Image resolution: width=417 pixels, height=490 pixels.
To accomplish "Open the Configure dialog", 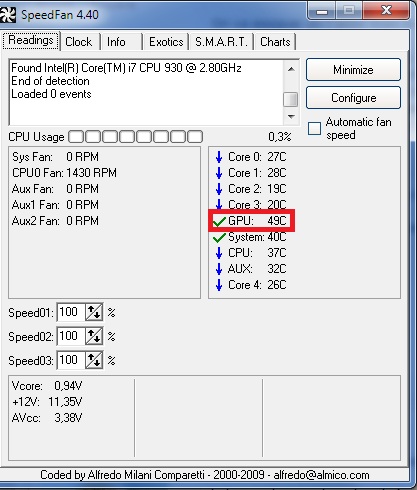I will (x=353, y=98).
